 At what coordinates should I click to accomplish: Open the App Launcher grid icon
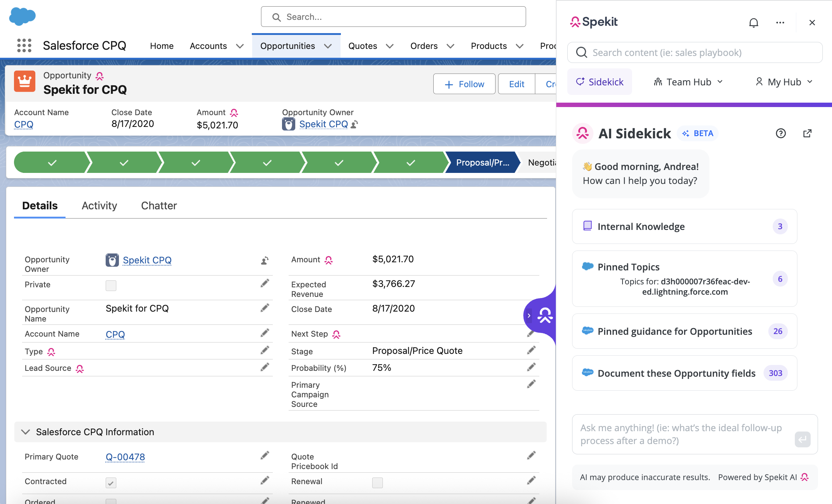[x=24, y=46]
